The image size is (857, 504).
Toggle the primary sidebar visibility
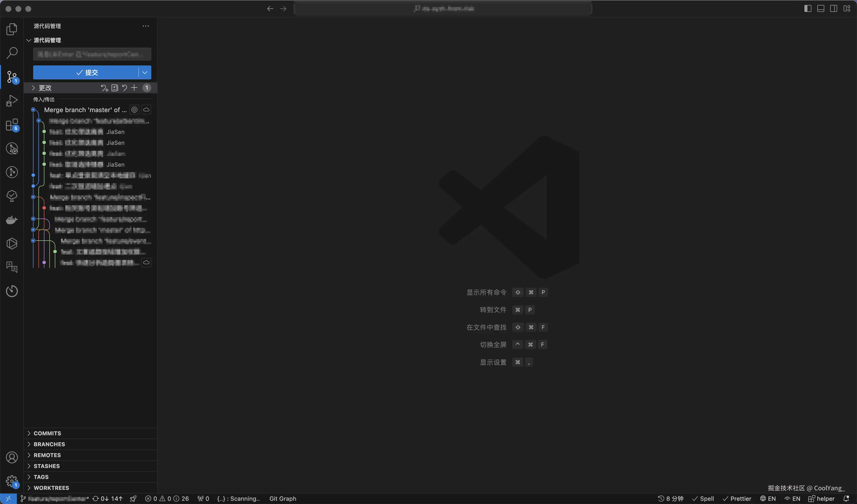coord(808,8)
